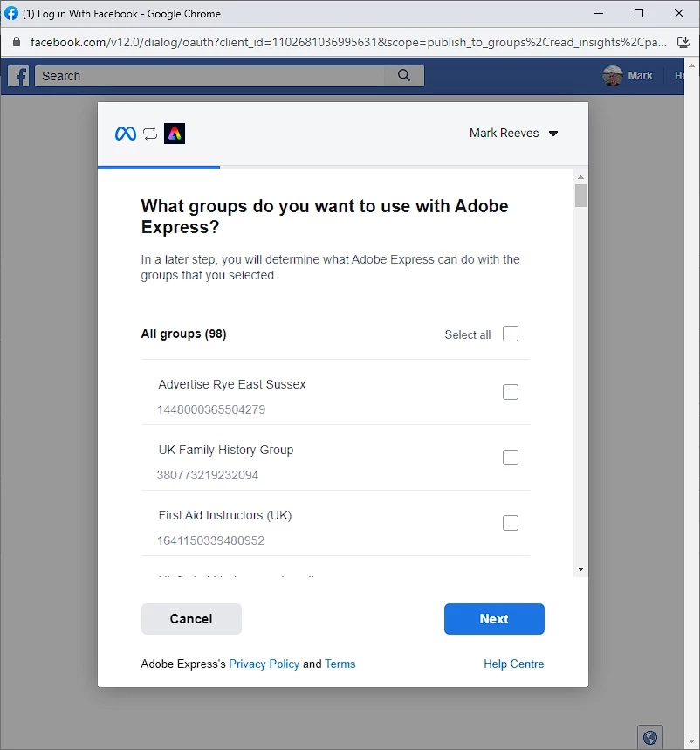This screenshot has width=700, height=750.
Task: Click the connection arrows icon between logos
Action: point(150,134)
